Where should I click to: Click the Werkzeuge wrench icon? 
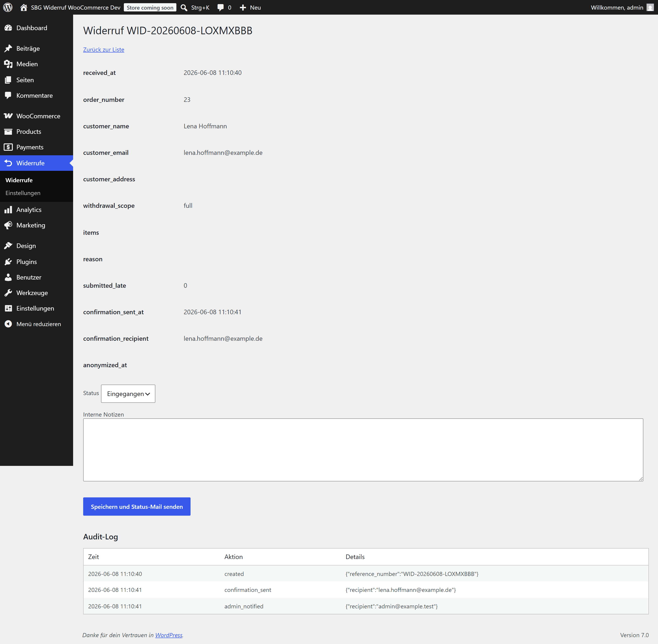(x=8, y=293)
